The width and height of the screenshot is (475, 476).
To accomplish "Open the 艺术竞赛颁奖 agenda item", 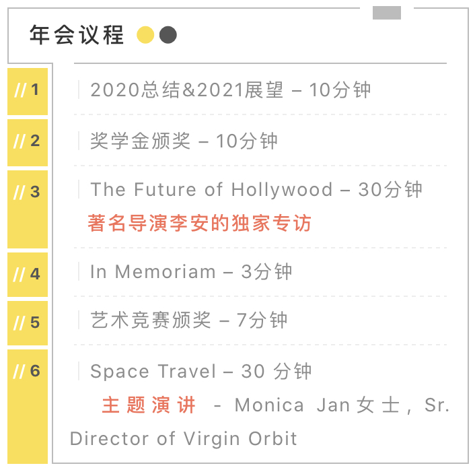I will tap(188, 320).
